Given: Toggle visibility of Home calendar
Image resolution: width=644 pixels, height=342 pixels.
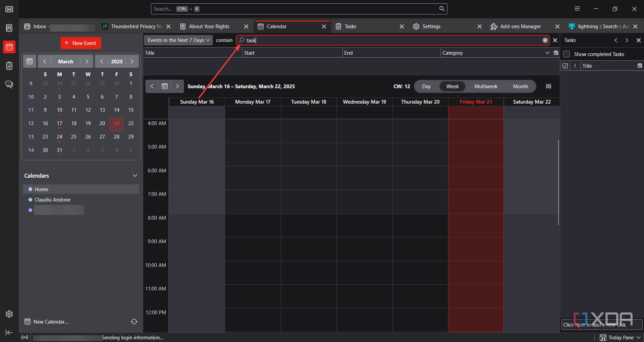Looking at the screenshot, I should coord(31,189).
